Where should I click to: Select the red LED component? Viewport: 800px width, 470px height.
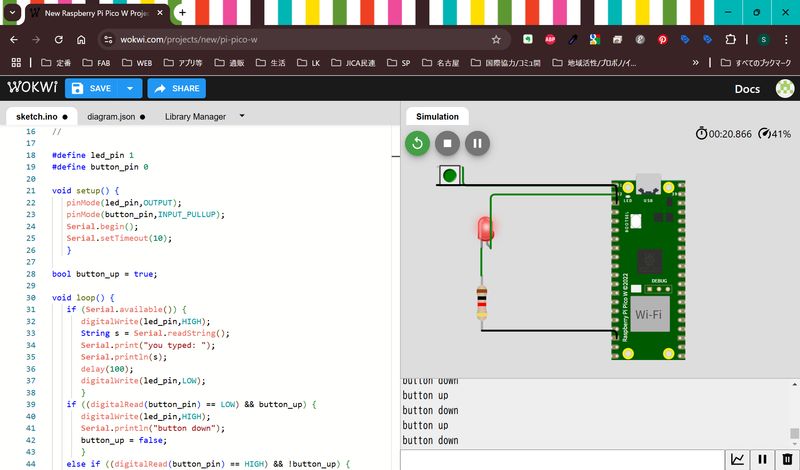pos(485,229)
